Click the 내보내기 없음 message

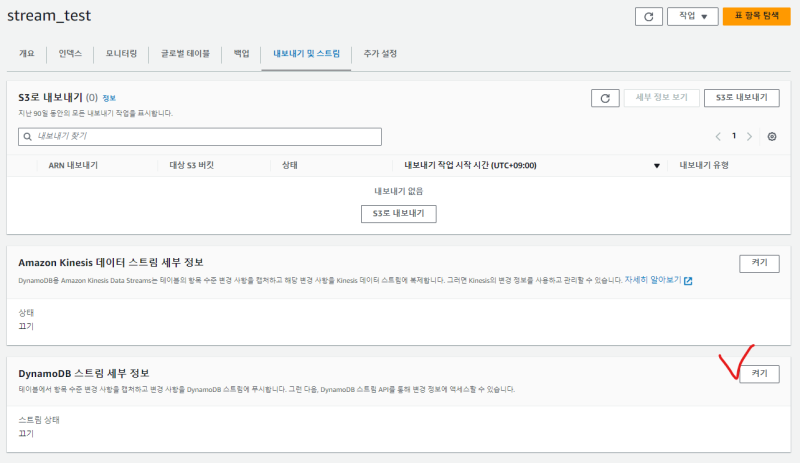coord(398,191)
